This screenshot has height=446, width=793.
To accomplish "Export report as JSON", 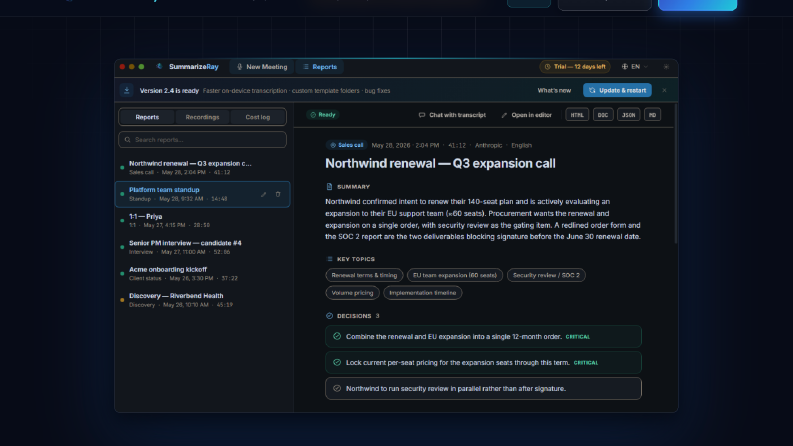I will tap(628, 115).
